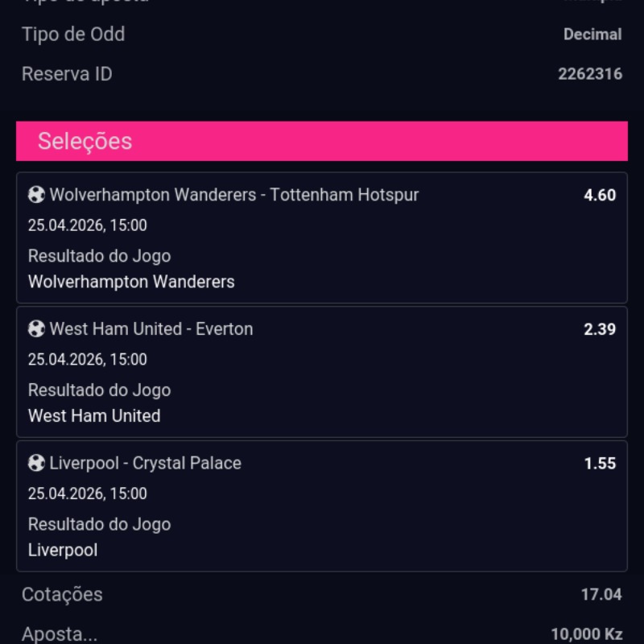The height and width of the screenshot is (644, 644).
Task: Select Liverpool - Crystal Palace match title
Action: (x=146, y=463)
